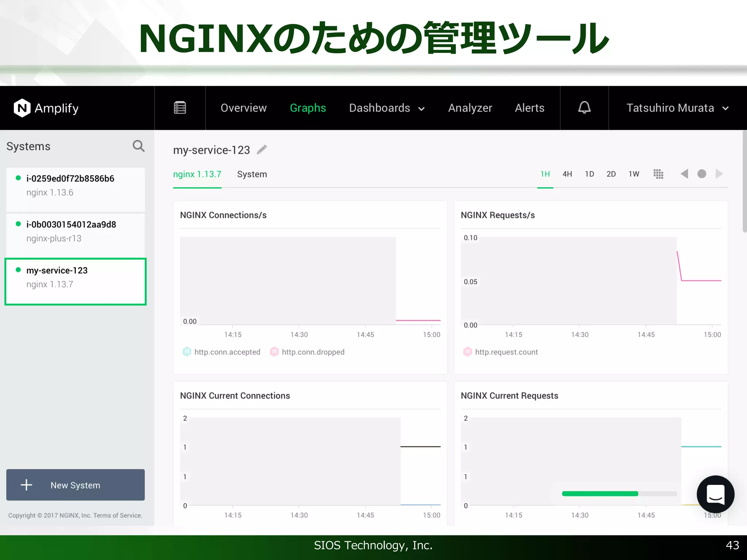Click the NGINX Requests/s graph title
Image resolution: width=747 pixels, height=560 pixels.
(498, 215)
